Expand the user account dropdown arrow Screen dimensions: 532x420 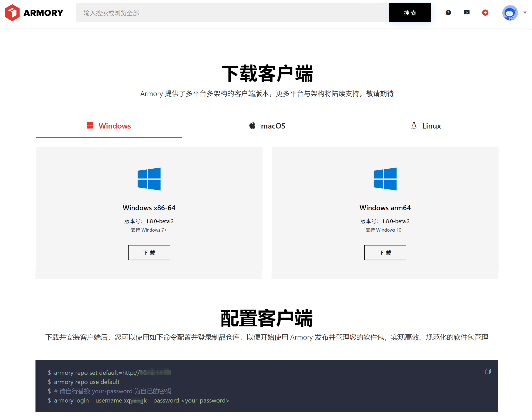[525, 13]
